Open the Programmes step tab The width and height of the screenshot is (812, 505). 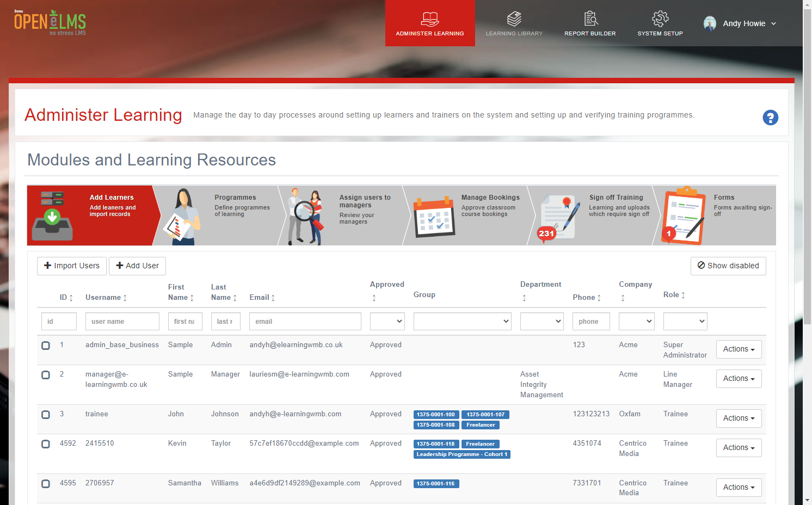pos(220,215)
